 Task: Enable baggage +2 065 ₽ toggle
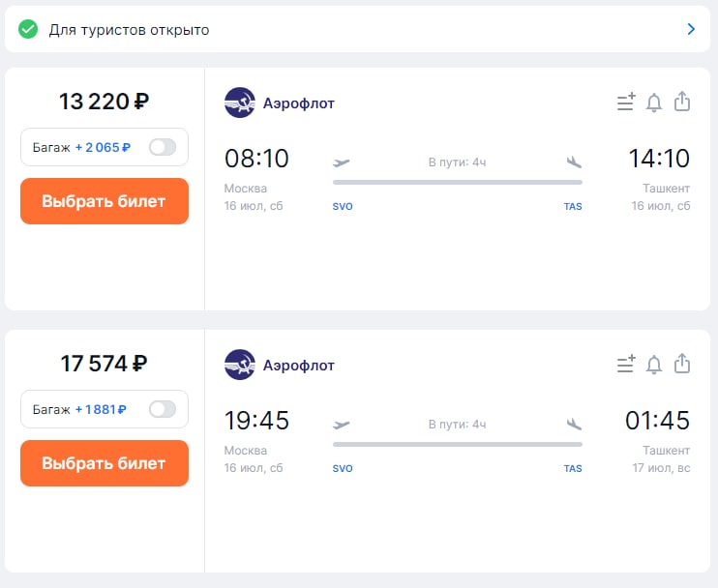(163, 147)
